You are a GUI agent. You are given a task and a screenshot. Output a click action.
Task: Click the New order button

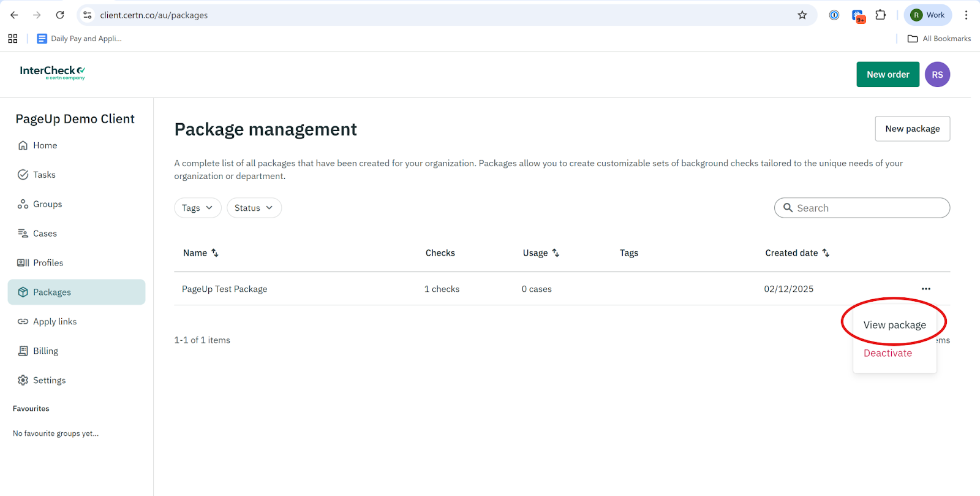click(888, 75)
